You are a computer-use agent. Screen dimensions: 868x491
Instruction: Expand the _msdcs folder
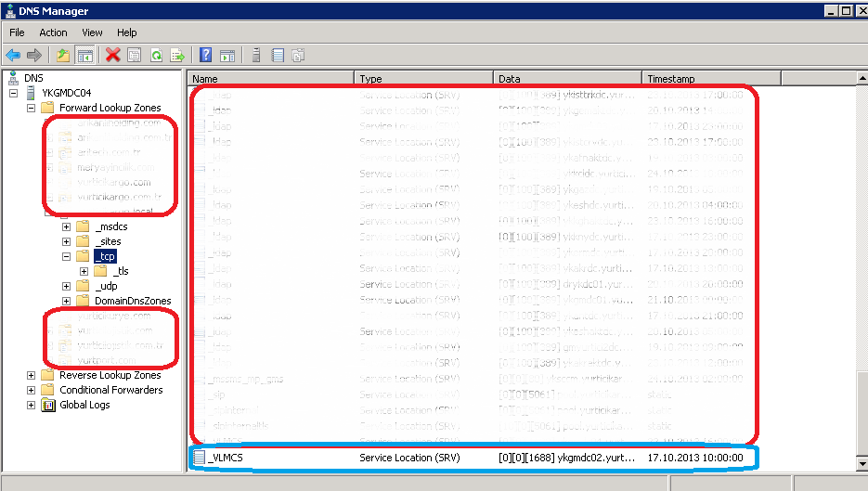(67, 227)
